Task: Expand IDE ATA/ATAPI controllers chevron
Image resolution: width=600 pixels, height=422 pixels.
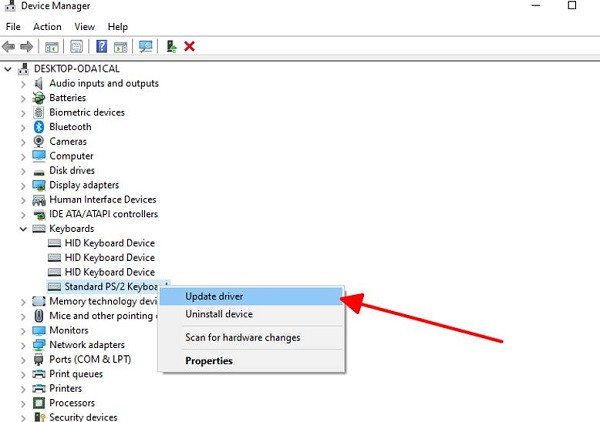Action: 23,215
